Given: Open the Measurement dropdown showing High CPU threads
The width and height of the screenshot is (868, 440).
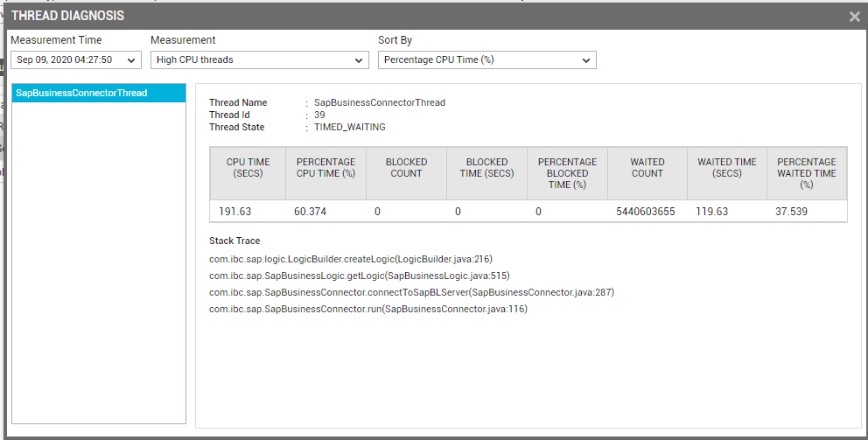Looking at the screenshot, I should pos(260,59).
